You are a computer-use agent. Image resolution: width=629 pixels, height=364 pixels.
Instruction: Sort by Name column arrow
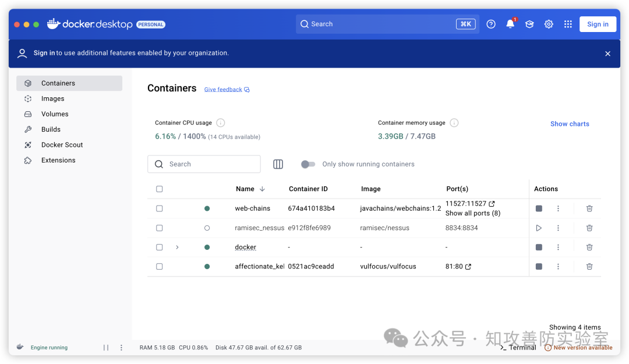point(262,189)
